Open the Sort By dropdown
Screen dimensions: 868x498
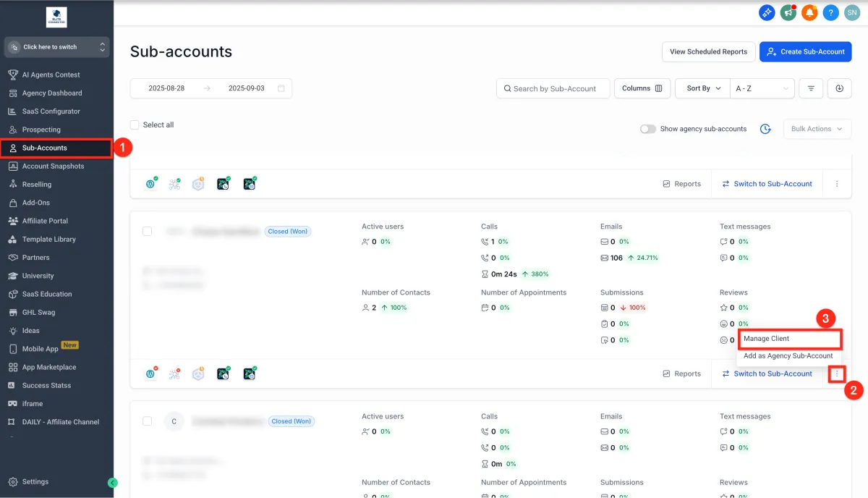point(703,88)
